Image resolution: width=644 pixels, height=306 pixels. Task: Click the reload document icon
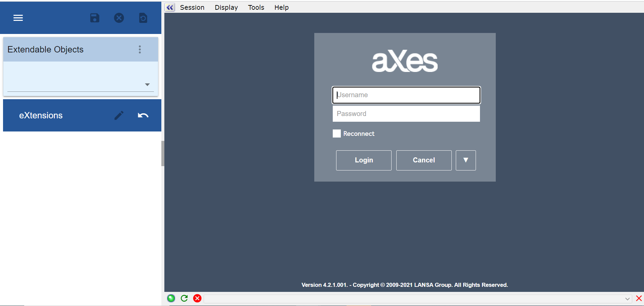point(143,18)
